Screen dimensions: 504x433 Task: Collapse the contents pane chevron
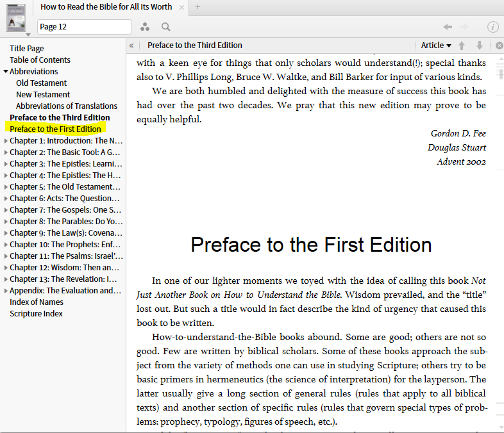coord(131,45)
